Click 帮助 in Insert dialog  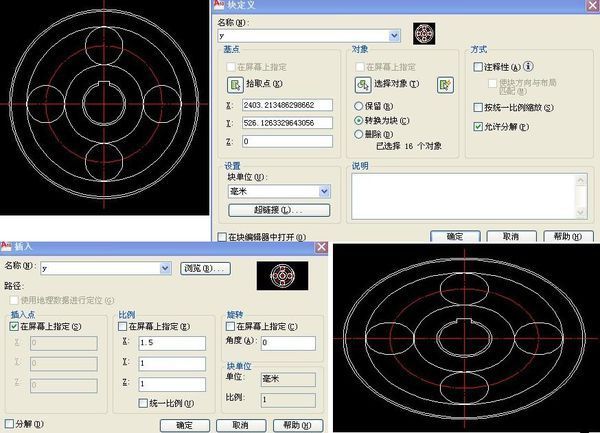click(298, 425)
